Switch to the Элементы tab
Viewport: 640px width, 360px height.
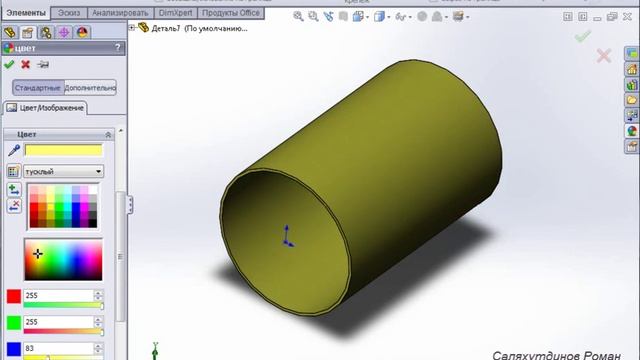tap(26, 13)
